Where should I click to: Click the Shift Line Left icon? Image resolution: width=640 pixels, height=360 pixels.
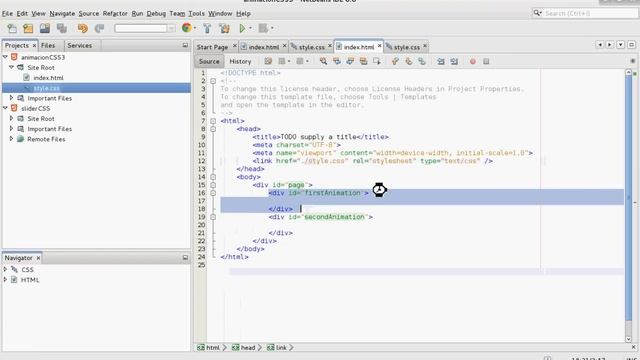click(441, 61)
